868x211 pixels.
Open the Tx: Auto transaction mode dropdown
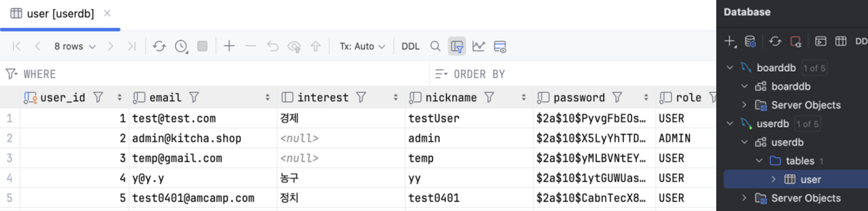click(x=362, y=46)
